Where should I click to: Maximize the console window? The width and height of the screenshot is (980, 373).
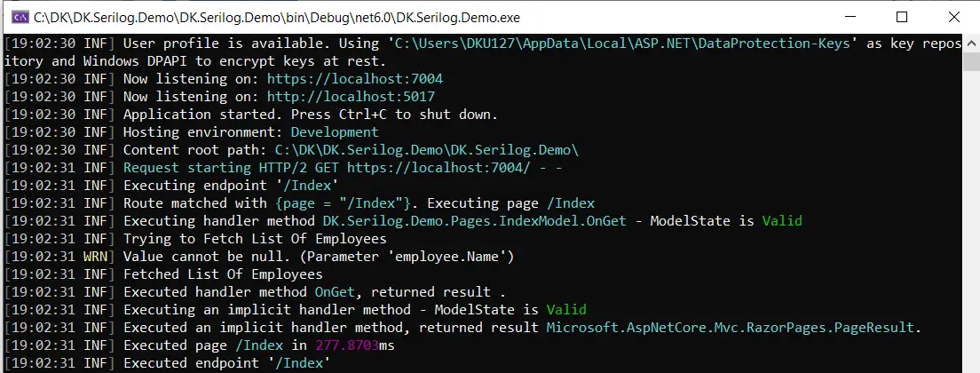pyautogui.click(x=901, y=17)
